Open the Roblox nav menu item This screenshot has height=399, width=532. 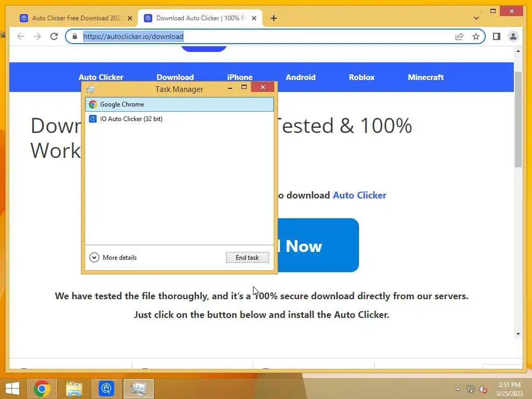pos(362,77)
